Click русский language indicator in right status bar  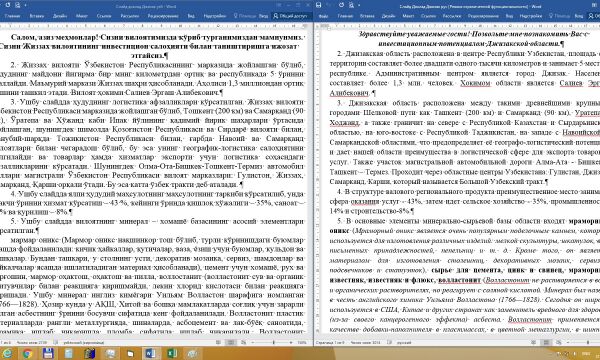pos(404,342)
